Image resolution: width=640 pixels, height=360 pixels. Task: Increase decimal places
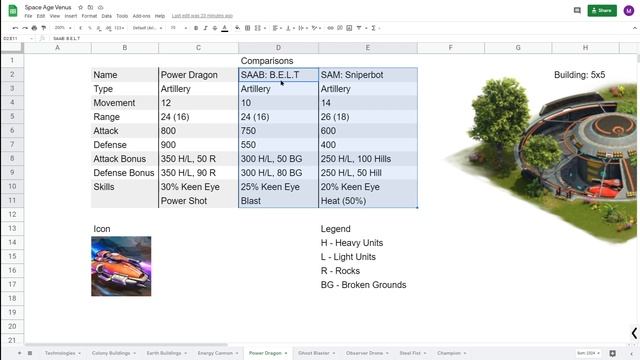(108, 28)
